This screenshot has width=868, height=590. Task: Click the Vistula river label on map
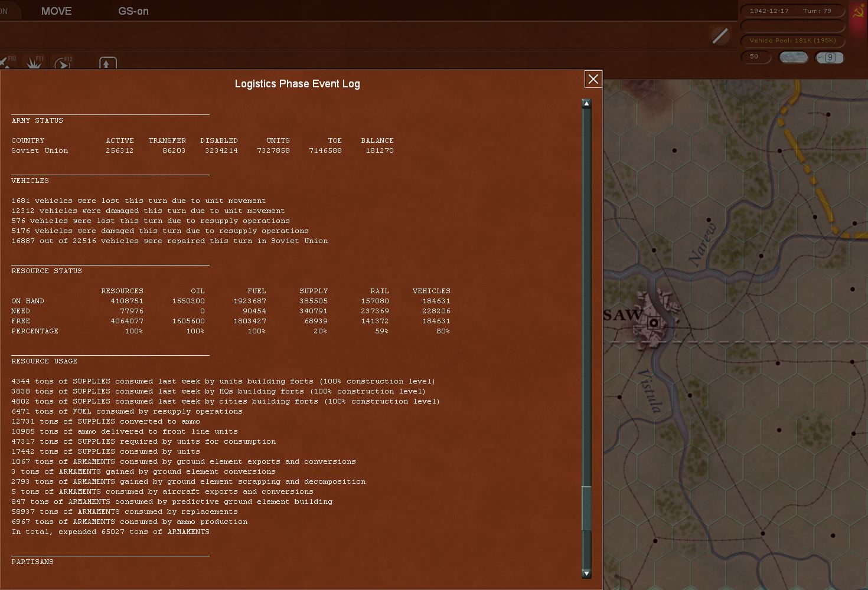(x=651, y=391)
